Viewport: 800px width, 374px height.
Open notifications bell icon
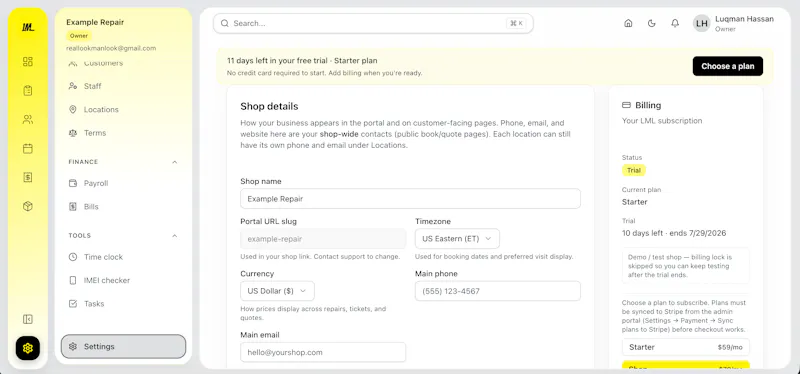675,23
